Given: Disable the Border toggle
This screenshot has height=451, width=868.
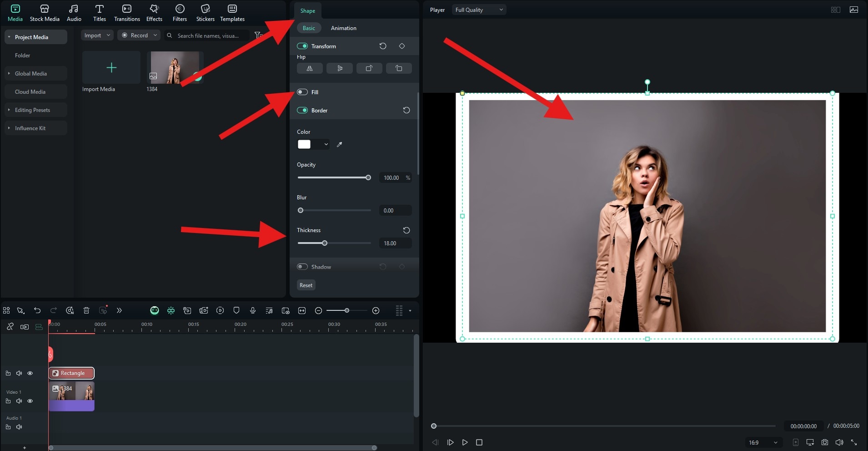Looking at the screenshot, I should (302, 111).
